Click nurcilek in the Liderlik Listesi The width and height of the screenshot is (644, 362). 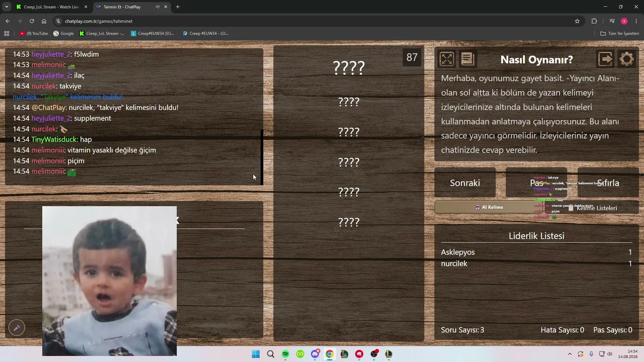click(454, 263)
